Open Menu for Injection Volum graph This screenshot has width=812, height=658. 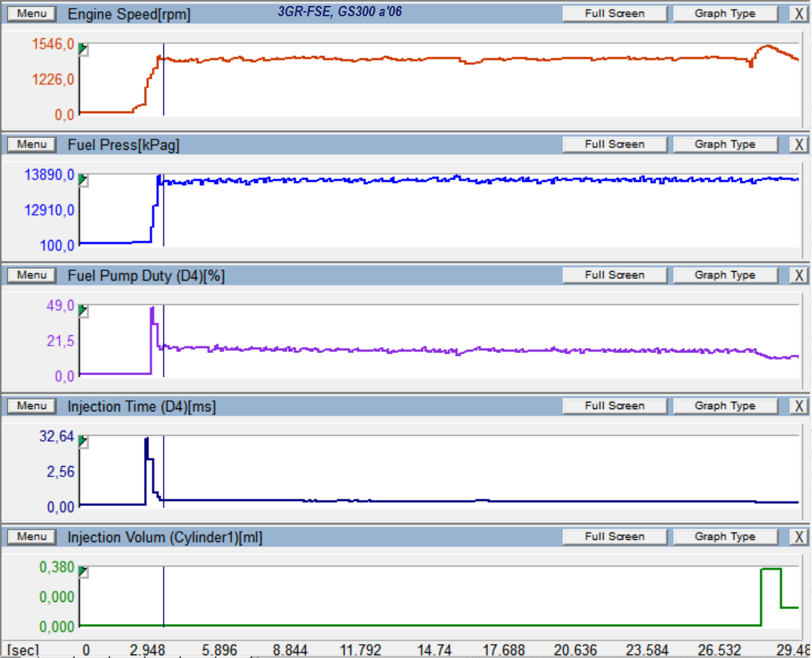coord(32,537)
